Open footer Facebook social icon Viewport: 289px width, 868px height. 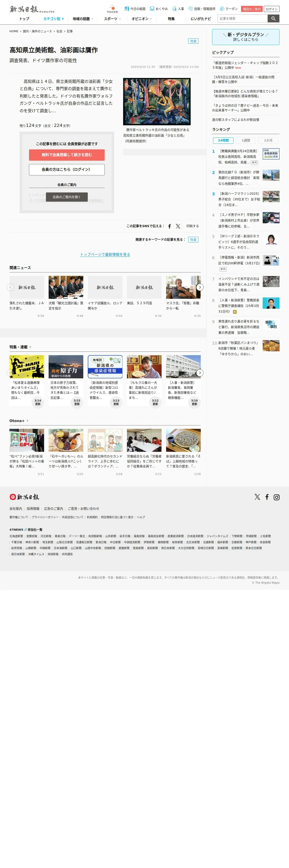[x=267, y=497]
